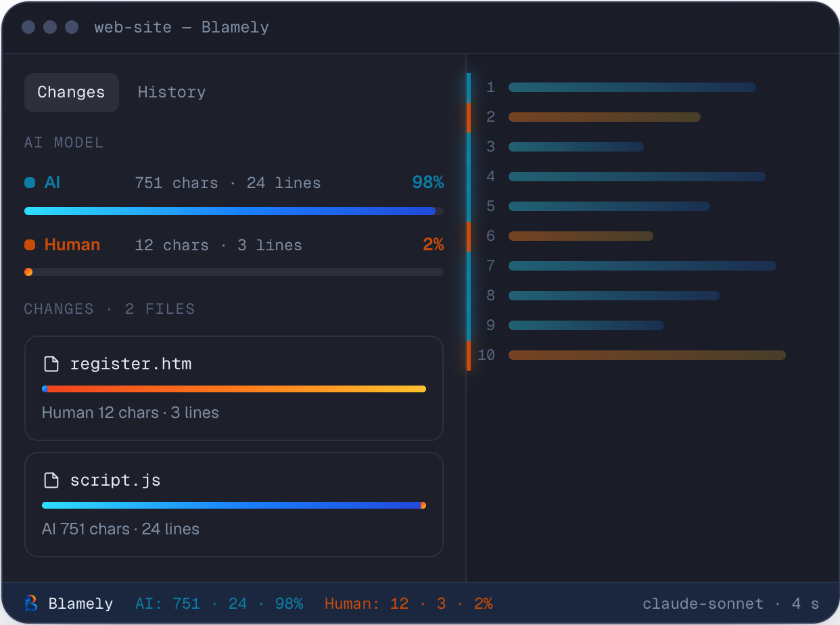
Task: Select code line 8
Action: point(614,296)
